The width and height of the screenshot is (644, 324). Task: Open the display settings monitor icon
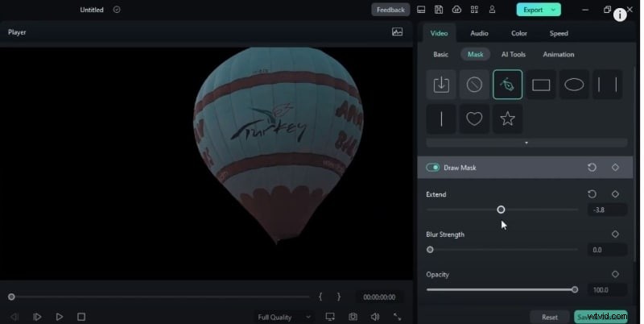point(330,317)
